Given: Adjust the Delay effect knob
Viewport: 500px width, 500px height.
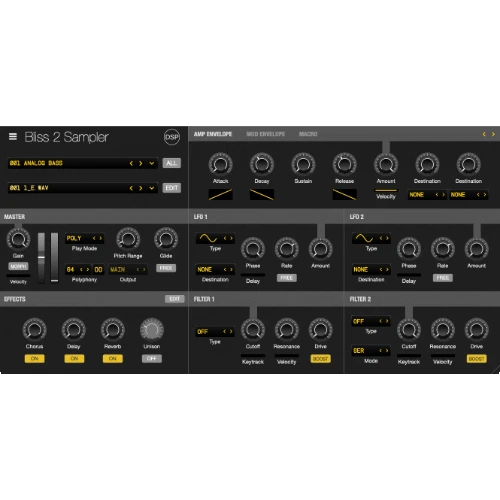Looking at the screenshot, I should pos(74,330).
